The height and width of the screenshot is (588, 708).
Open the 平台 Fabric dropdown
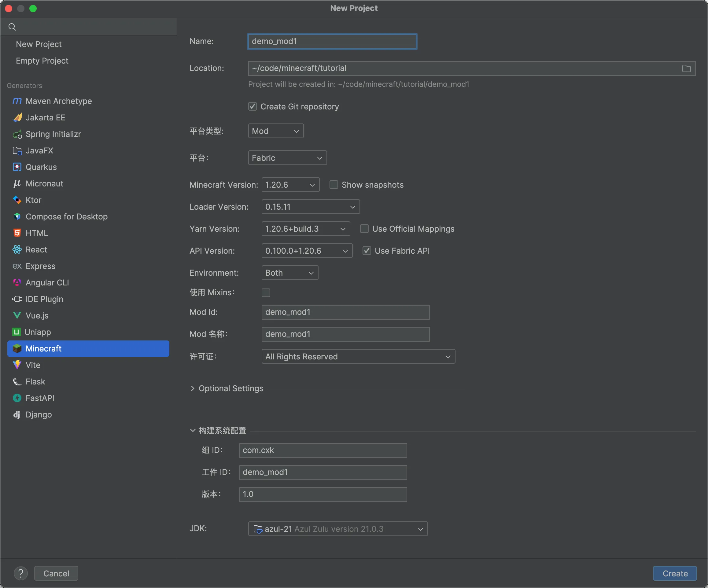click(287, 158)
